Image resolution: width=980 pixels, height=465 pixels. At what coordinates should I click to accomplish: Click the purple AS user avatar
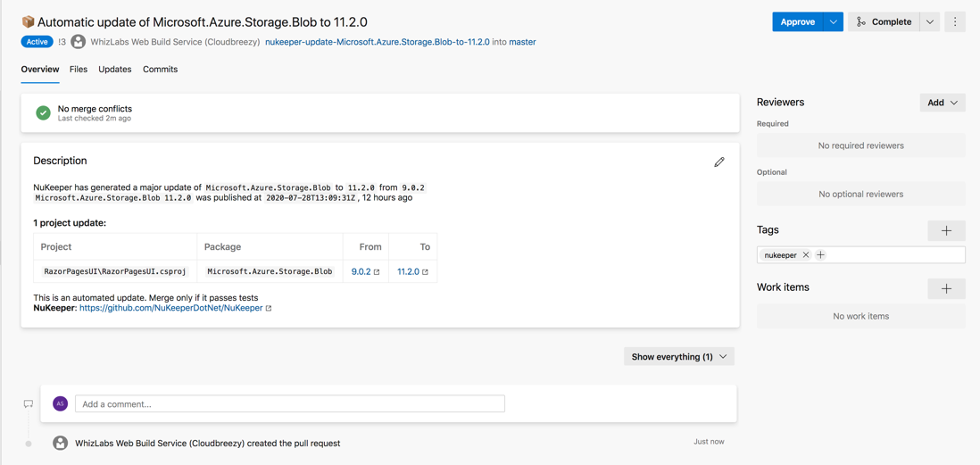(60, 403)
